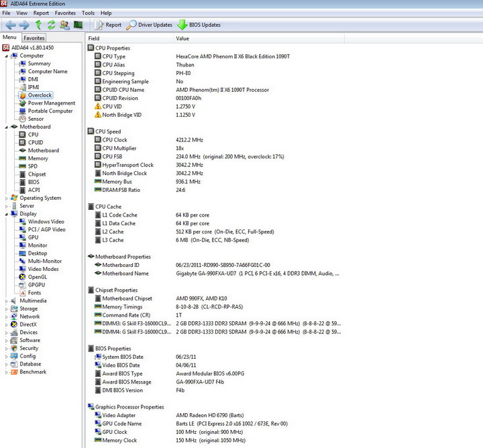
Task: Select Security in the tree
Action: pos(29,348)
